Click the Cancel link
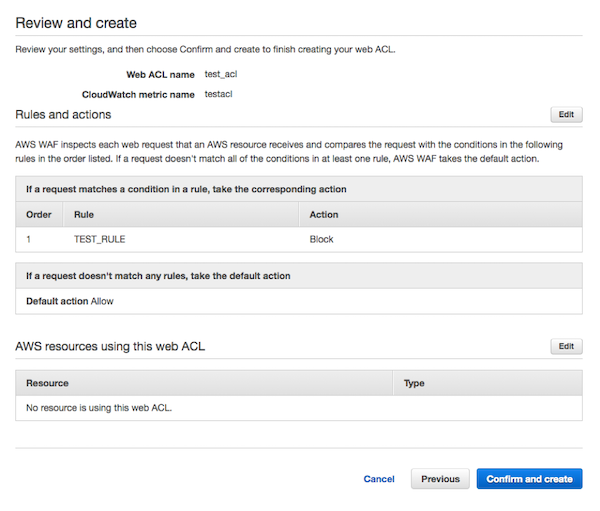 (379, 479)
